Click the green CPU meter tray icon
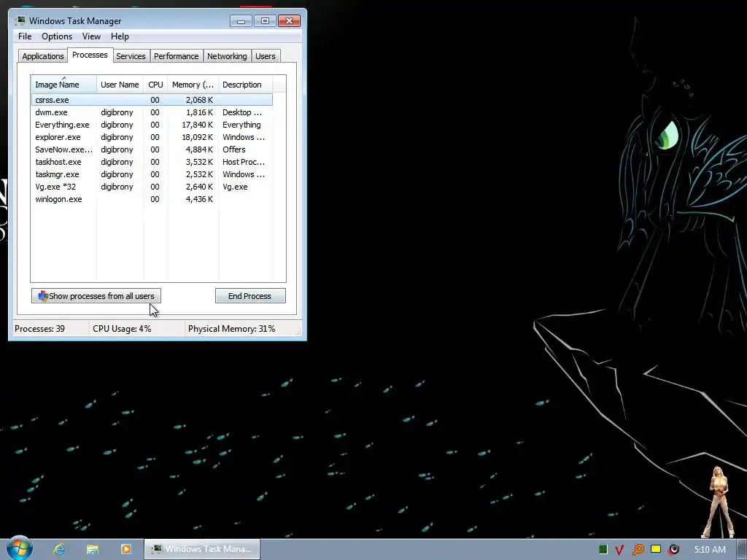 603,550
